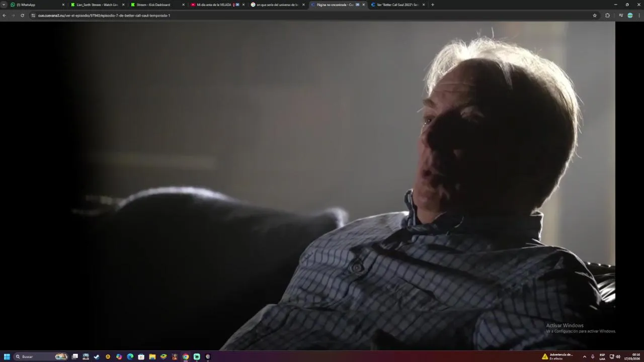Open the Advertencia de... warning notification
Viewport: 644px width, 362px height.
558,356
